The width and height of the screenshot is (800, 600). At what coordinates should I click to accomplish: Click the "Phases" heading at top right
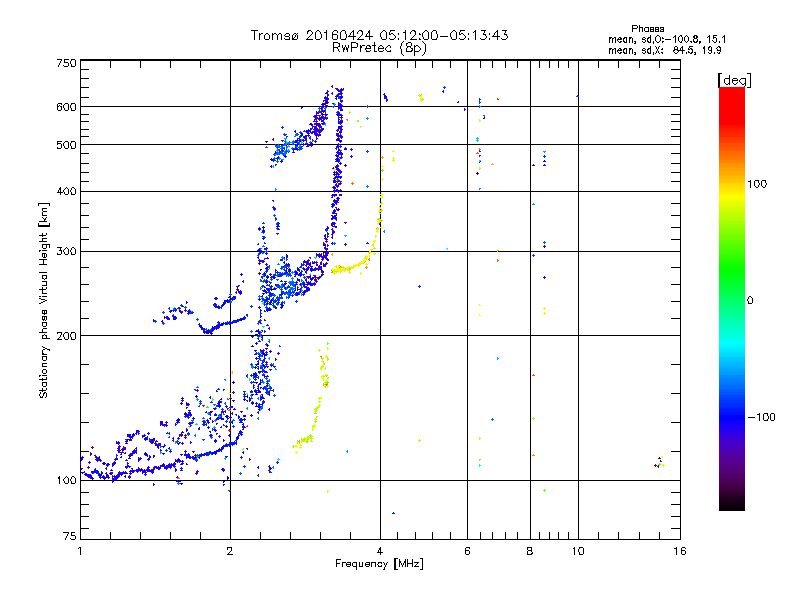click(647, 29)
